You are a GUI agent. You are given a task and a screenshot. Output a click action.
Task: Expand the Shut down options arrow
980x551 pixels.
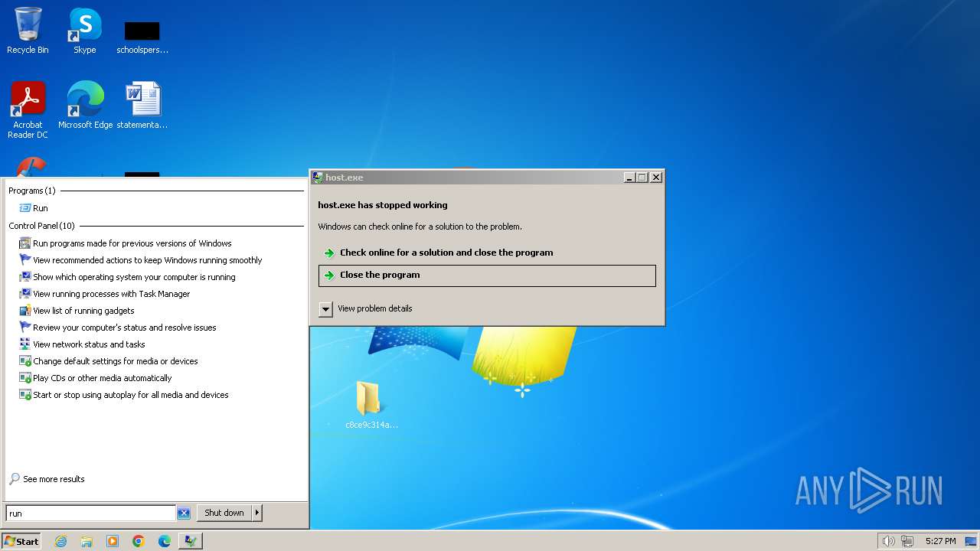coord(257,513)
